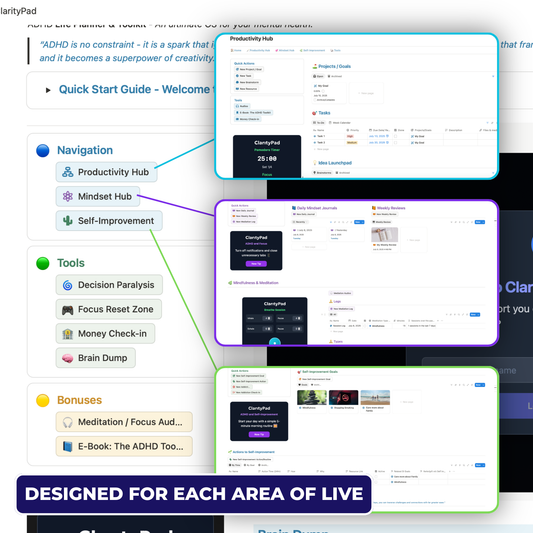Open the Productivity Hub navigation button
Screen dimensions: 533x533
pyautogui.click(x=106, y=172)
